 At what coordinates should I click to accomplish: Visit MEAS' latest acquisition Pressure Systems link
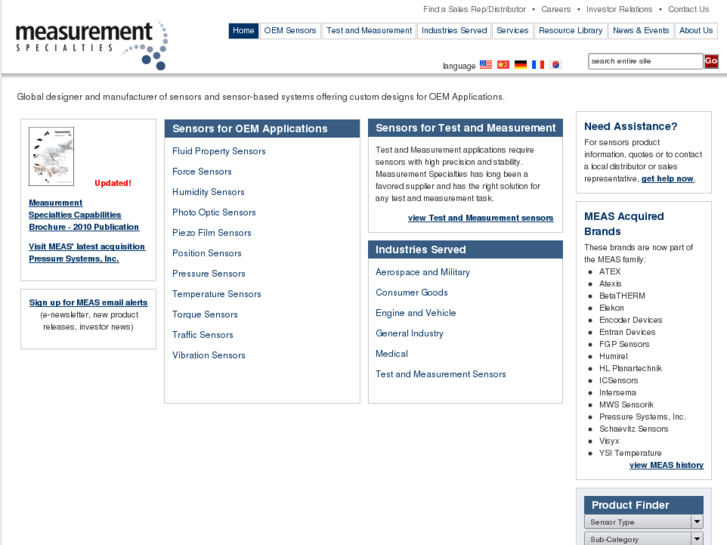point(87,252)
